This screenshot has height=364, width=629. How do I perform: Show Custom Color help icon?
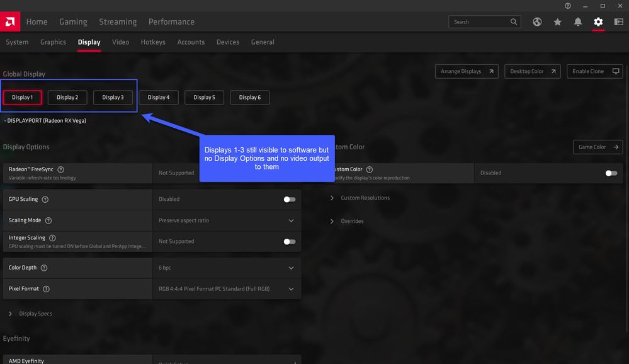pos(370,169)
